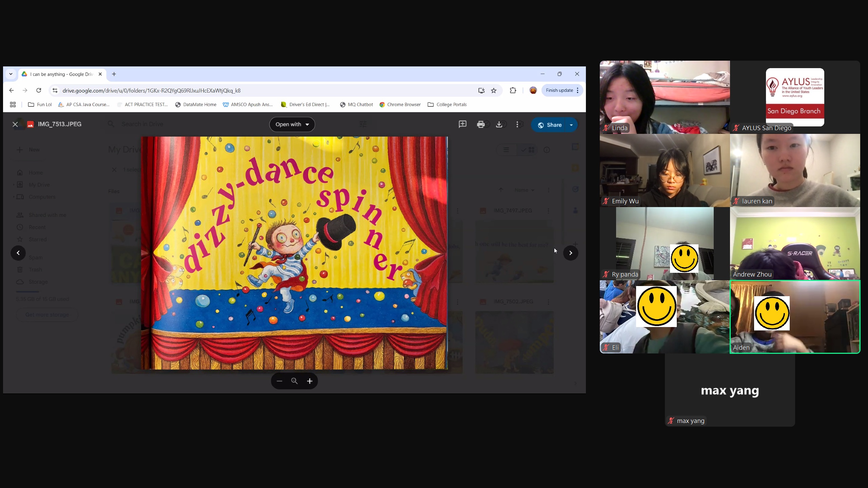This screenshot has height=488, width=868.
Task: Open IMG_7502.JPEG file options menu
Action: (548, 302)
